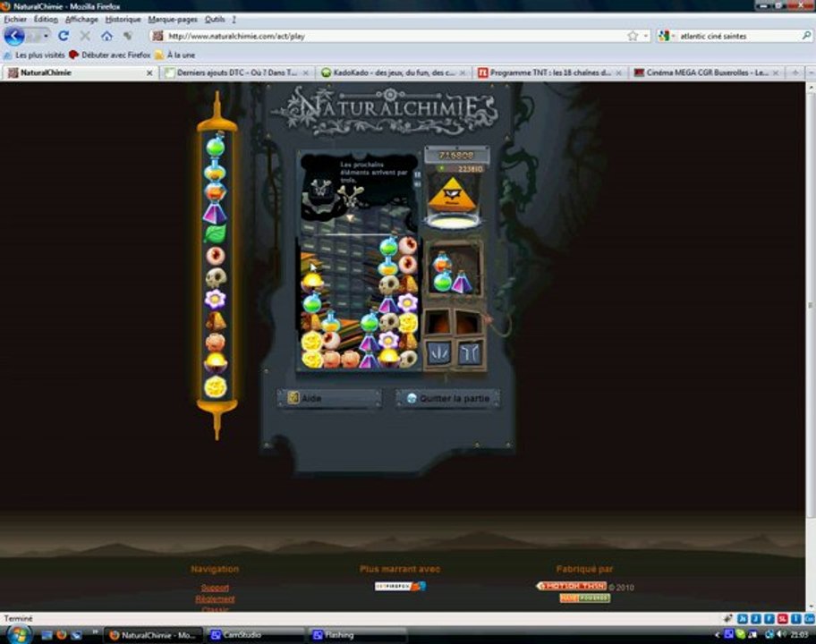Click the orange pyramid eye artifact
Screen dimensions: 816x644
click(x=452, y=195)
